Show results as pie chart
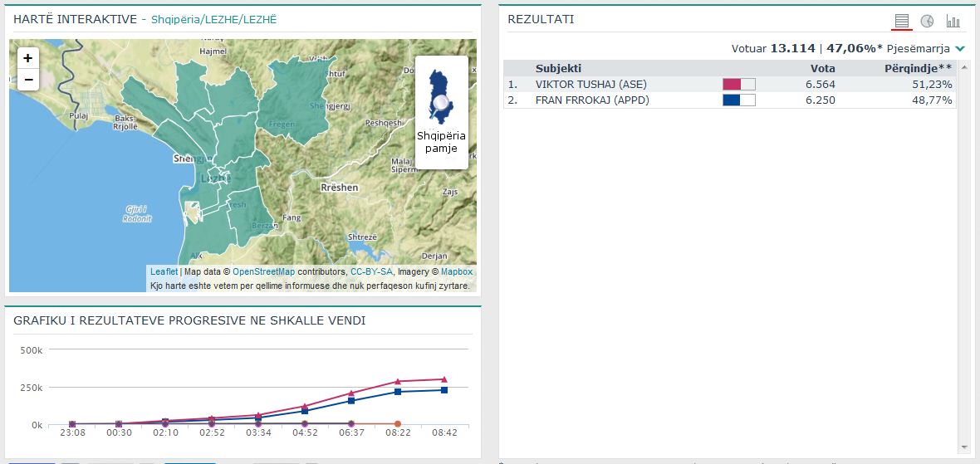This screenshot has width=980, height=464. pyautogui.click(x=927, y=21)
